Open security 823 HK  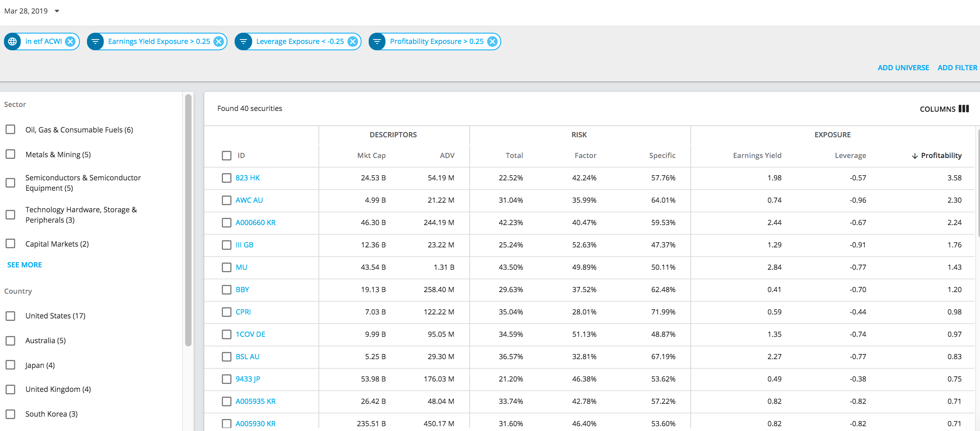[x=247, y=178]
